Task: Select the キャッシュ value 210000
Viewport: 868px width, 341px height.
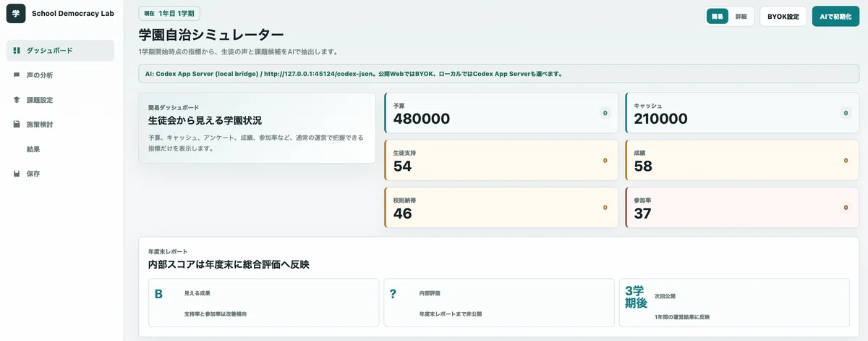Action: click(x=661, y=119)
